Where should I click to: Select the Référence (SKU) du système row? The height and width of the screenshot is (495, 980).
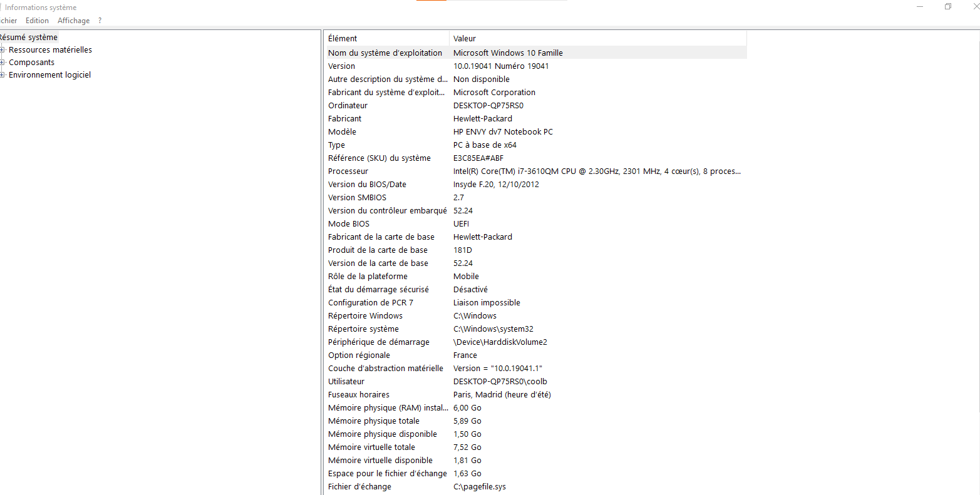click(535, 158)
